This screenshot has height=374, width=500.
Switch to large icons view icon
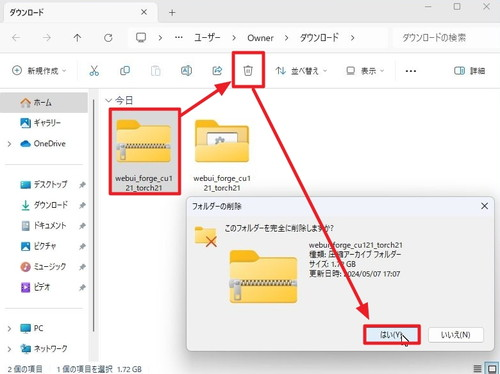(x=492, y=368)
